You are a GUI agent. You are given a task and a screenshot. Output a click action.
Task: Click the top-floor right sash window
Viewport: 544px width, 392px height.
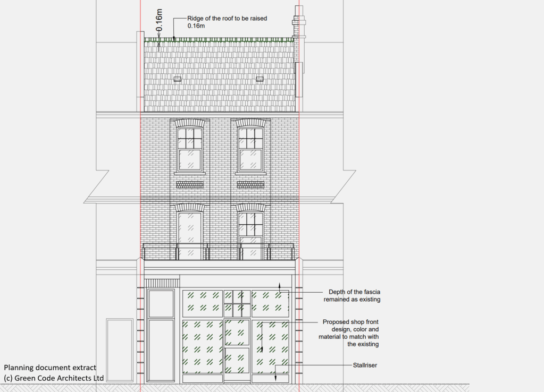pyautogui.click(x=250, y=148)
